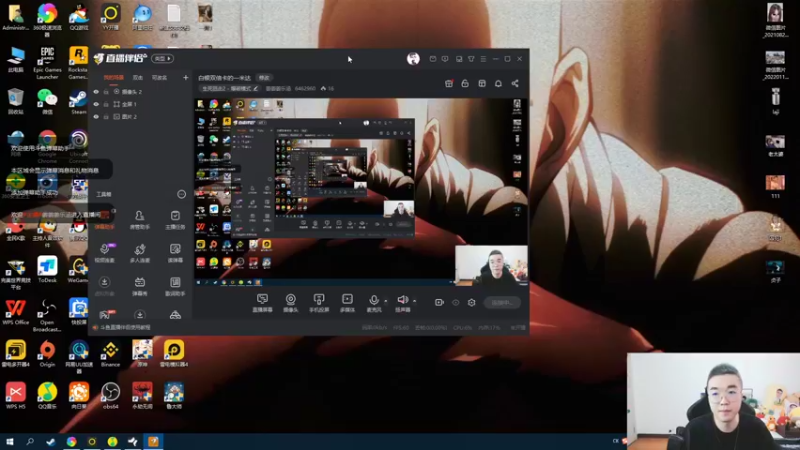800x450 pixels.
Task: Add a screen capture source in bottom toolbar
Action: pyautogui.click(x=262, y=303)
